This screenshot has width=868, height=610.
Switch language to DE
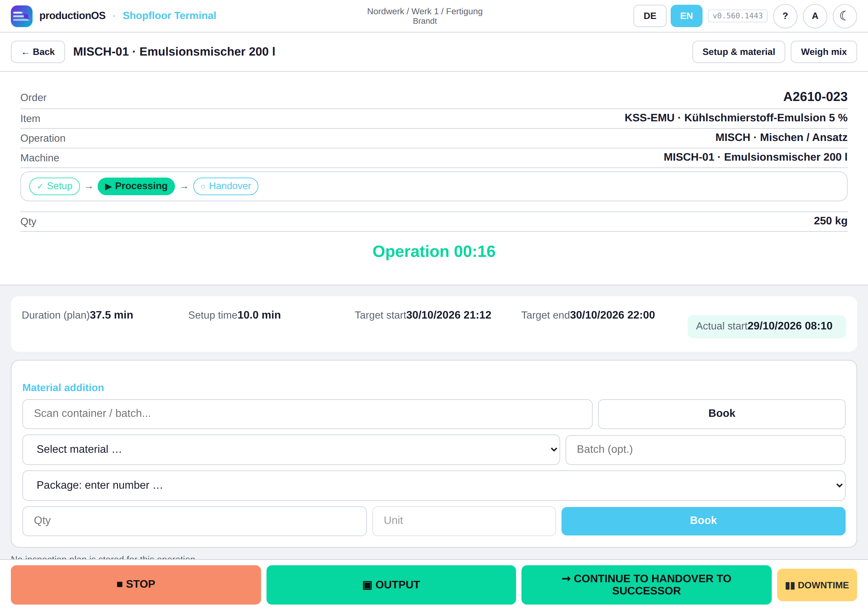[x=650, y=16]
